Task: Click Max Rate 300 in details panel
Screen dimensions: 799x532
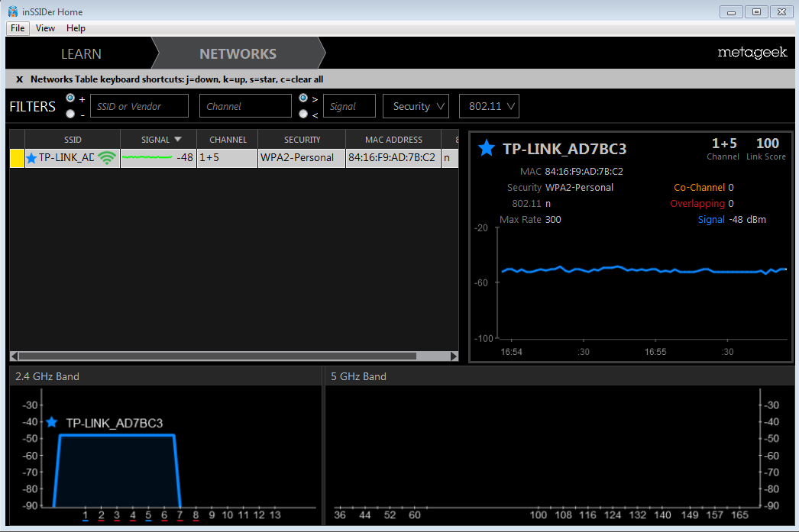Action: click(530, 219)
